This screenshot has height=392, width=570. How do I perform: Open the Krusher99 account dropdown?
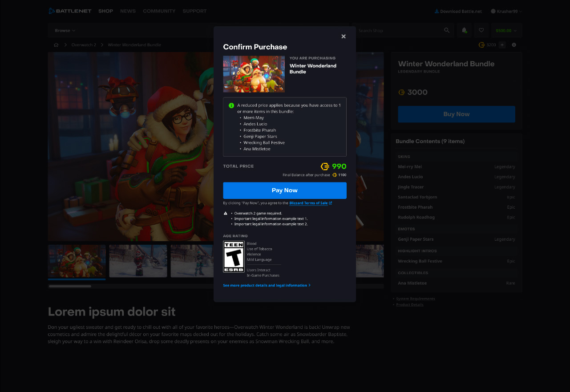(x=506, y=12)
